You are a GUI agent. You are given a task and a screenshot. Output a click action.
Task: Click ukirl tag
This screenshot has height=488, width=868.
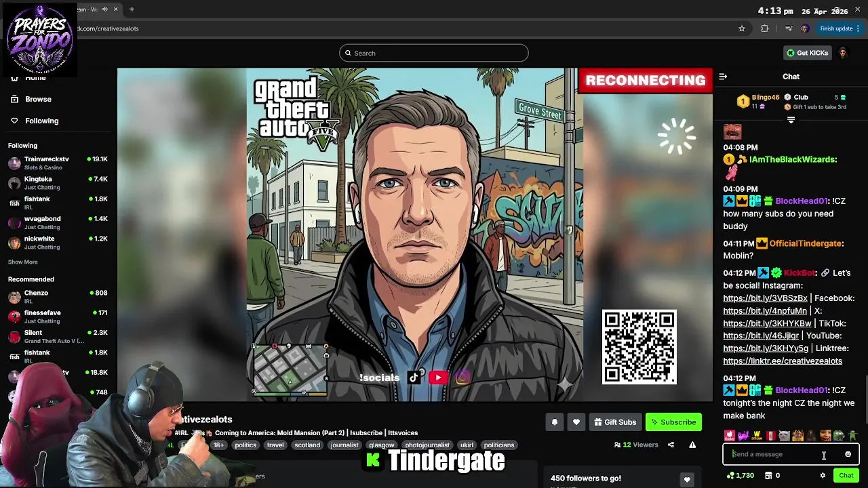coord(467,445)
